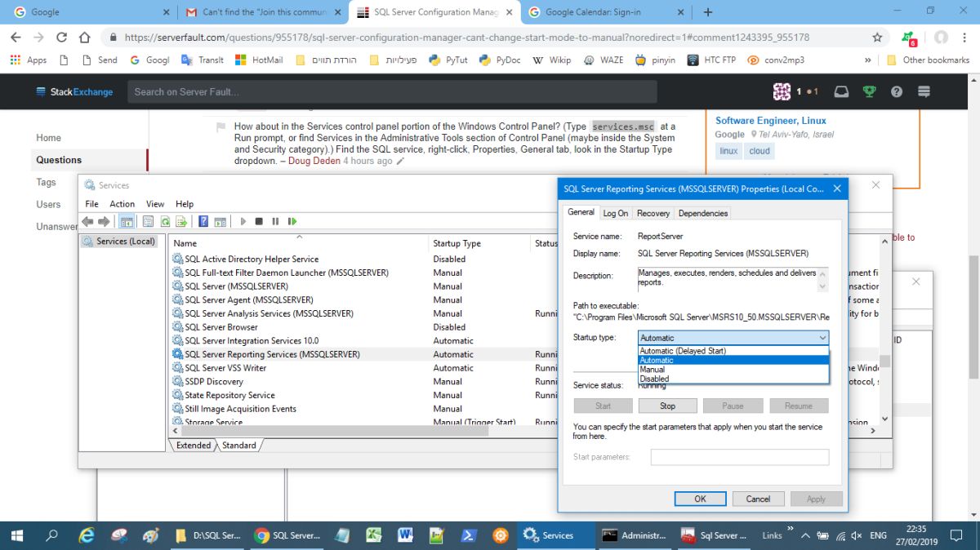Launch Internet Explorer from the taskbar

86,536
